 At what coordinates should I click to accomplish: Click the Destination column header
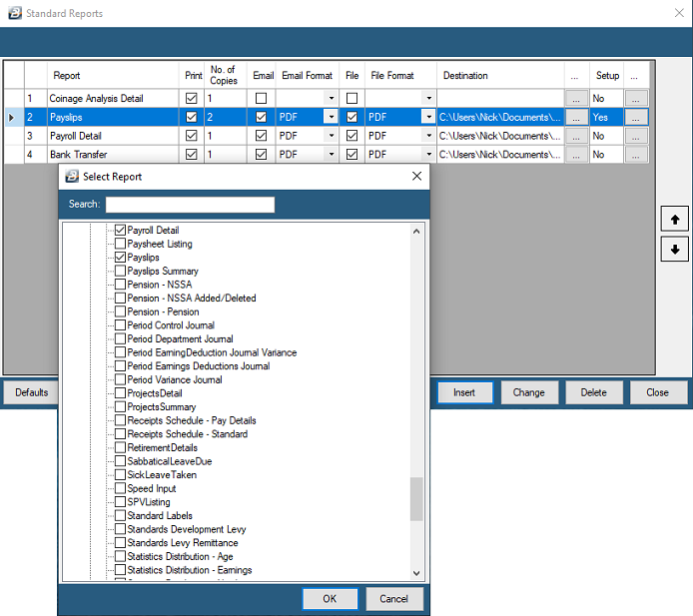point(500,75)
